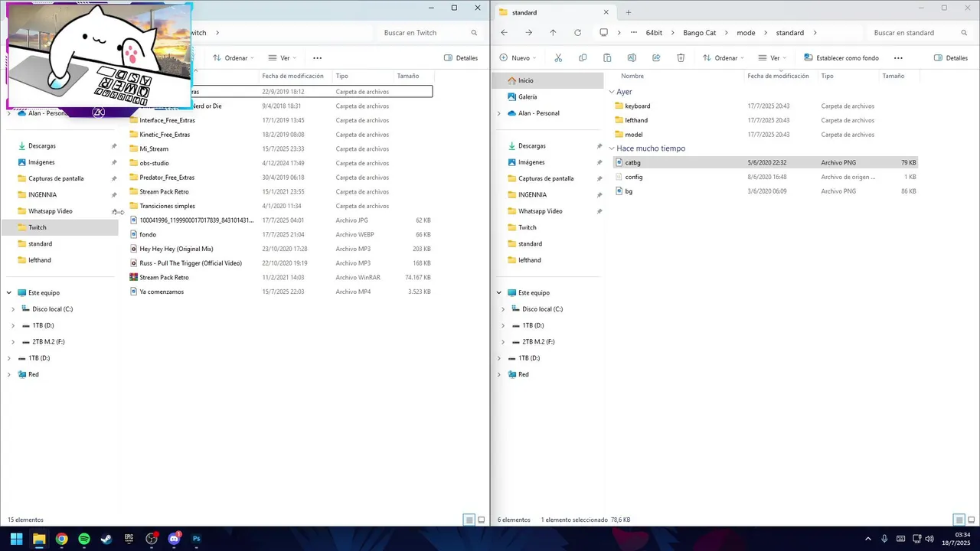
Task: Open Spotify from the taskbar
Action: (84, 539)
